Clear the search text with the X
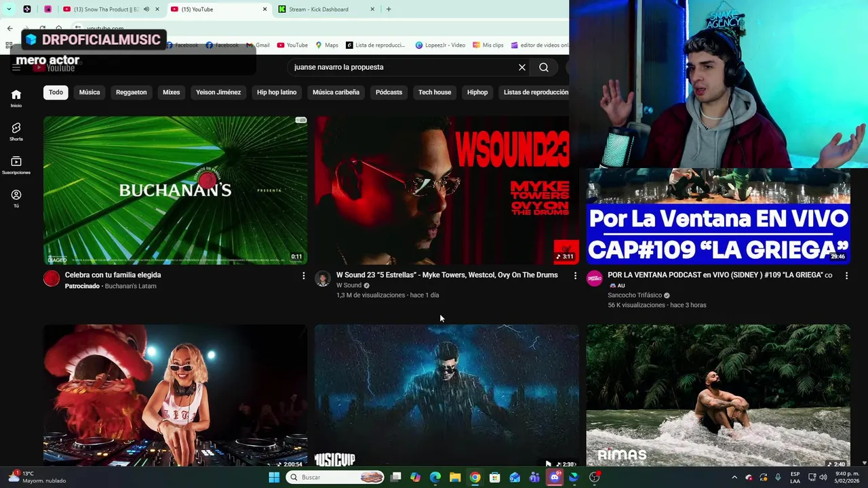This screenshot has width=868, height=488. [522, 67]
